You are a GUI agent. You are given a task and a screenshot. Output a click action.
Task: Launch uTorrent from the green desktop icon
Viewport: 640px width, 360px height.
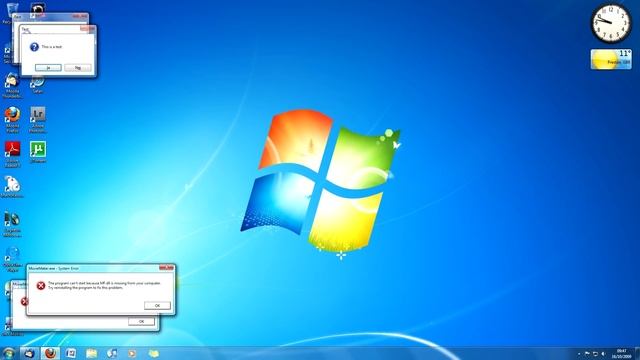38,152
